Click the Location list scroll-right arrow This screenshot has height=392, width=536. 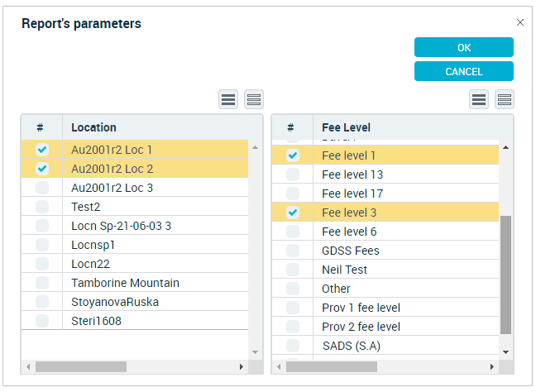click(242, 366)
